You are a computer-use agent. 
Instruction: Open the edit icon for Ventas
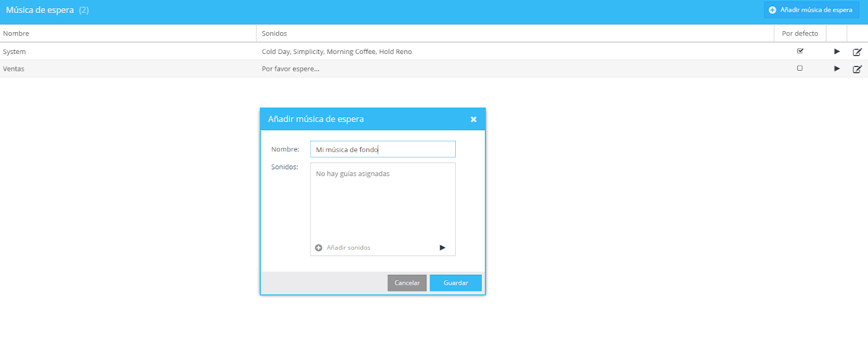[857, 69]
